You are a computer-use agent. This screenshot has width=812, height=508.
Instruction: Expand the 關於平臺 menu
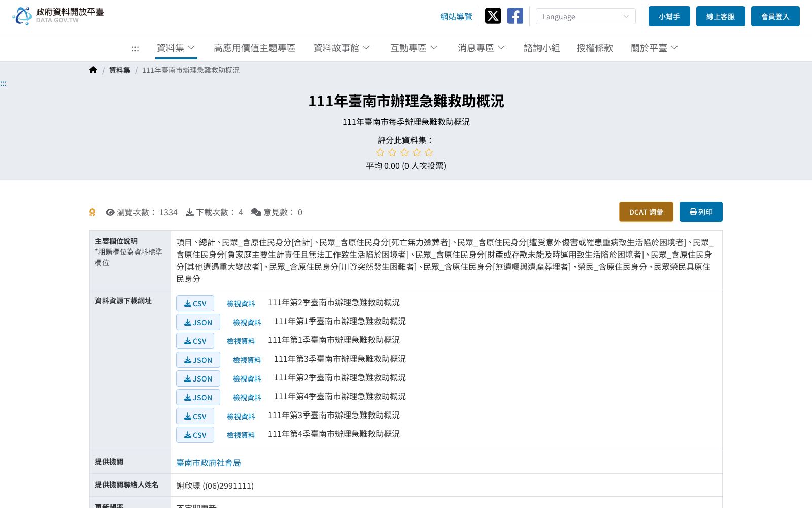655,48
